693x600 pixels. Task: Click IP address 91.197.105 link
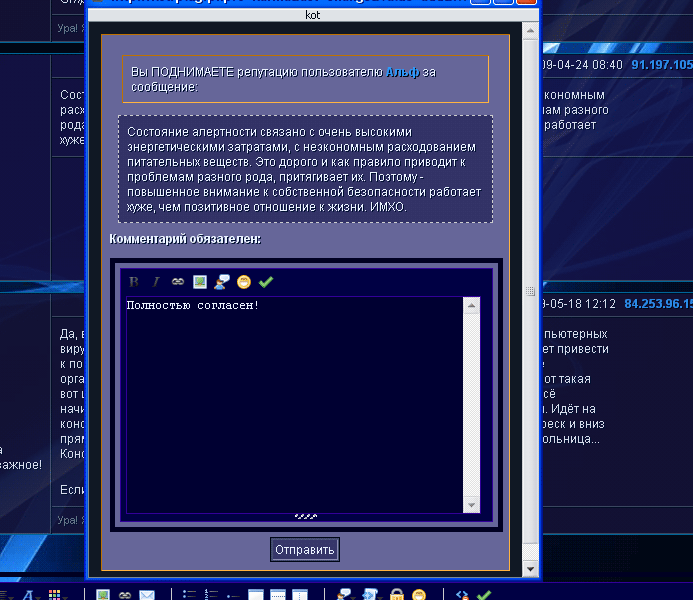tap(660, 64)
